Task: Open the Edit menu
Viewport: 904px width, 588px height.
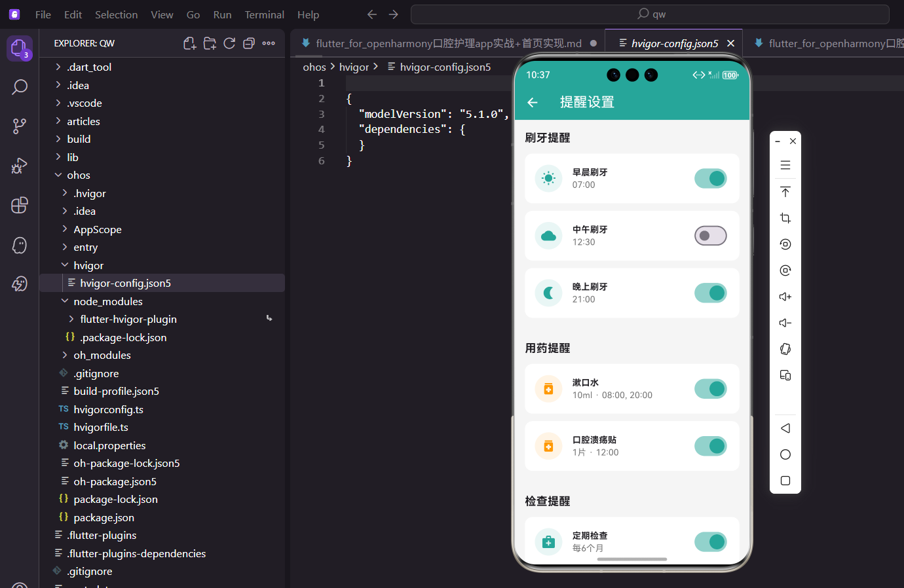Action: point(73,14)
